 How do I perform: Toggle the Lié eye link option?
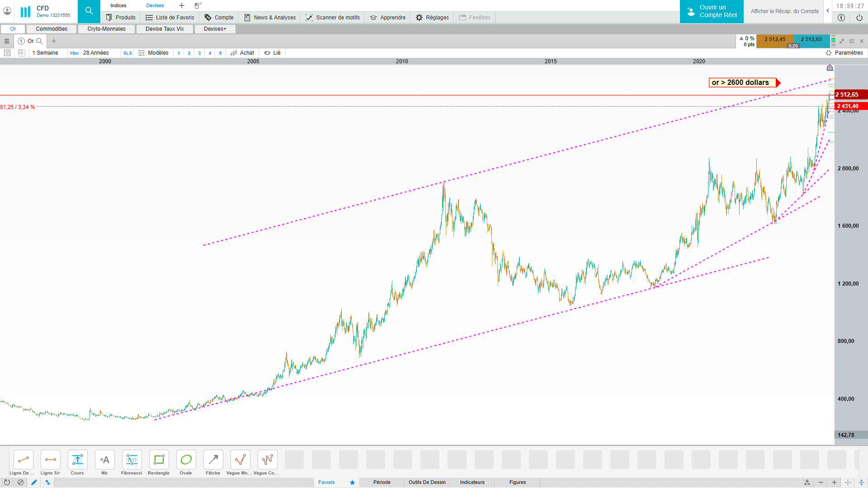(x=272, y=53)
